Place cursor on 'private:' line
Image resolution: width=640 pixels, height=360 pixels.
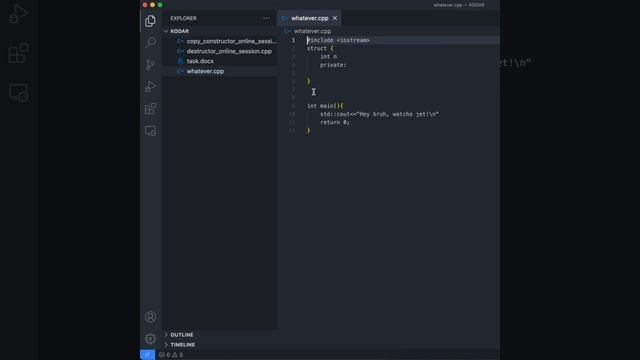click(x=333, y=65)
